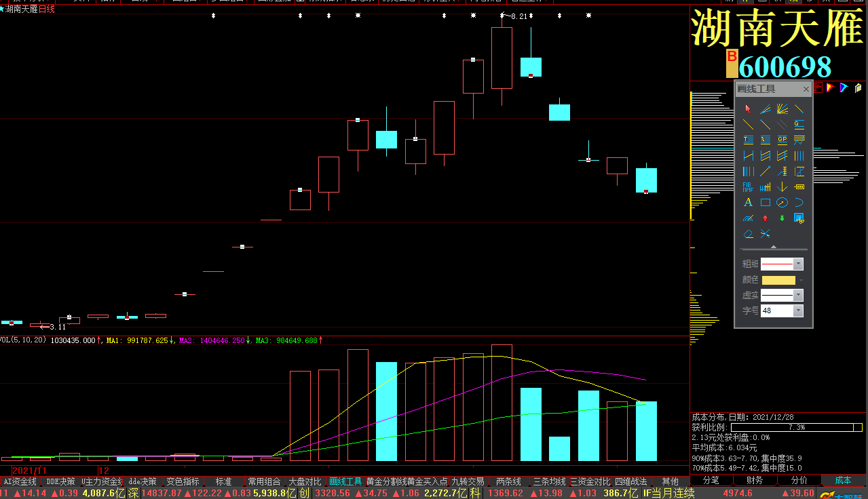Close the 画线工具 panel
The image size is (868, 499).
(x=806, y=89)
